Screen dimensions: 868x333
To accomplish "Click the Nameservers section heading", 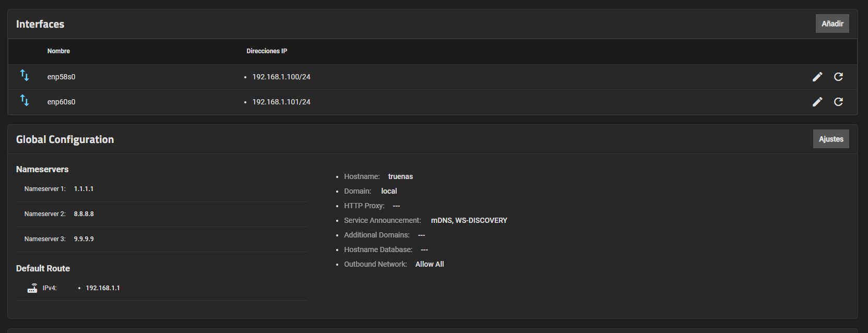I will (42, 169).
